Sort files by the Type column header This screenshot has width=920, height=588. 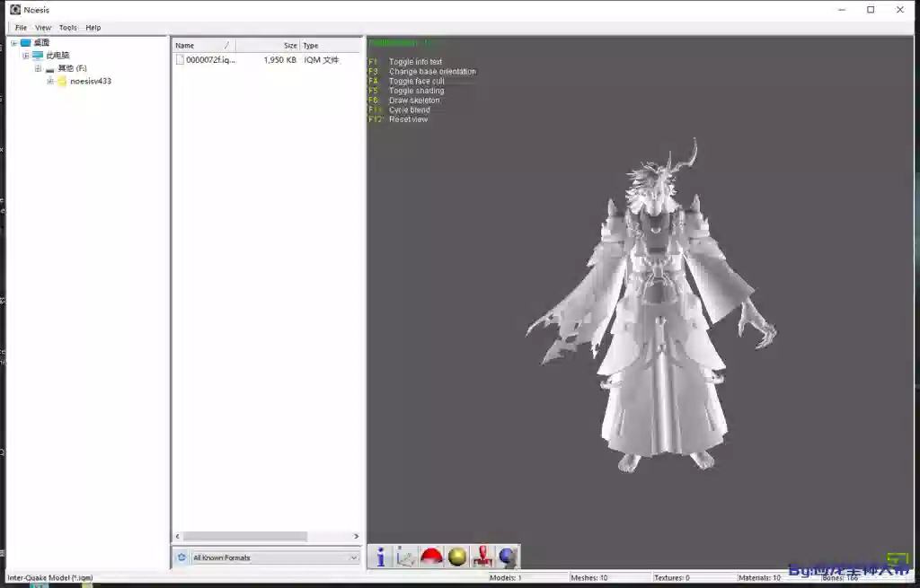[x=330, y=45]
